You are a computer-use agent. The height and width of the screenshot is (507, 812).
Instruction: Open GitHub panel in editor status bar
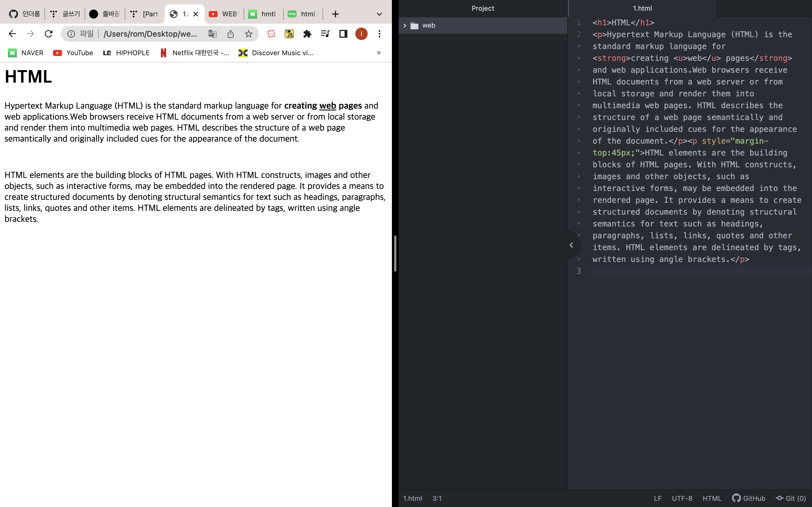tap(749, 498)
